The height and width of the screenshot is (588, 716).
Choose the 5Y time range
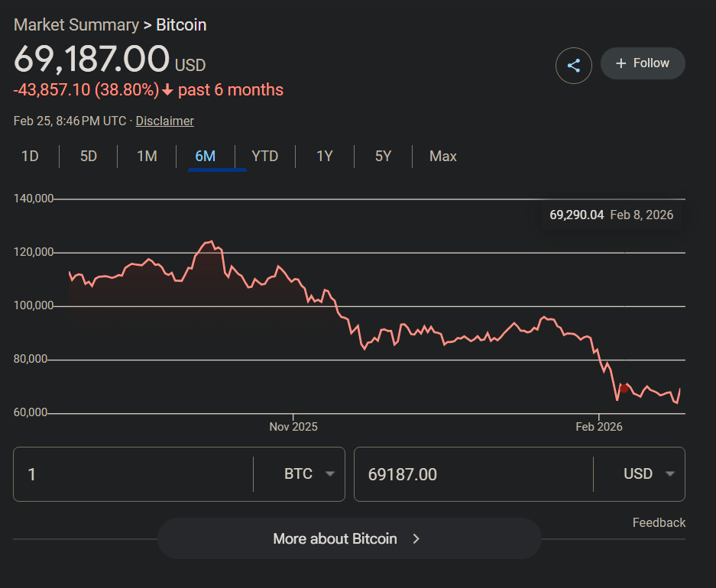coord(383,157)
